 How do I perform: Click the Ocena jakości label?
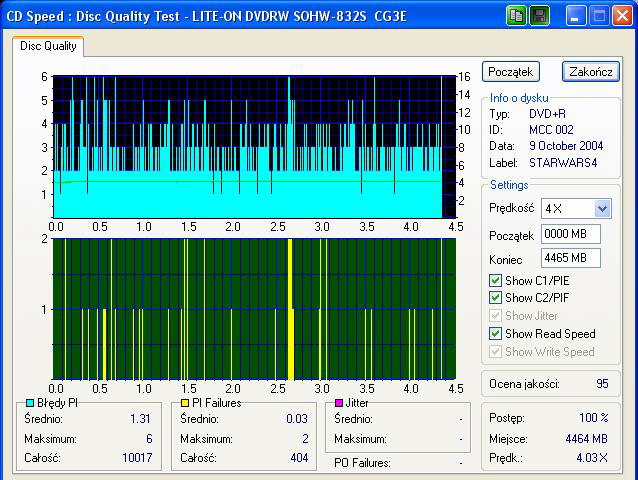pyautogui.click(x=524, y=384)
